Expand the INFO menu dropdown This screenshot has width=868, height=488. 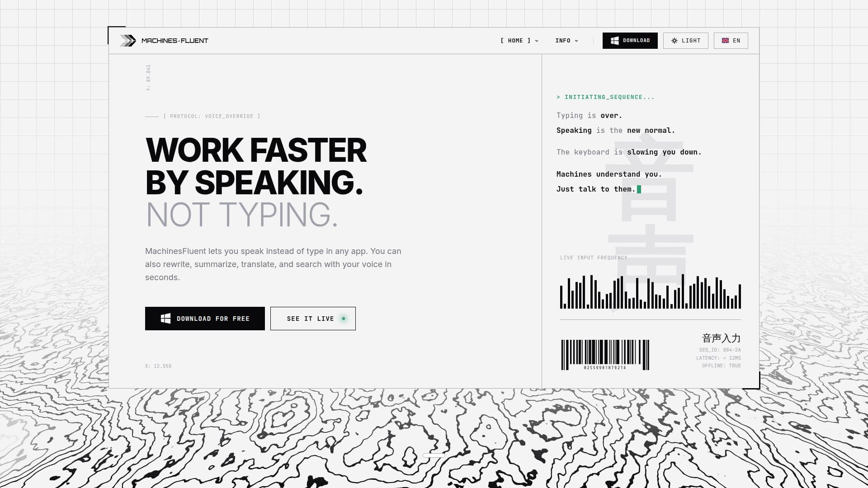566,41
